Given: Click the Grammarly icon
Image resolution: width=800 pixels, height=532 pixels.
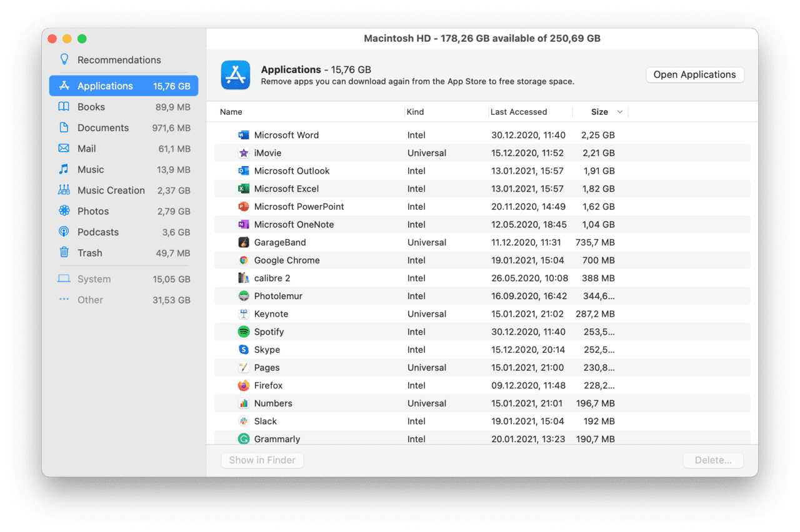Looking at the screenshot, I should tap(244, 439).
